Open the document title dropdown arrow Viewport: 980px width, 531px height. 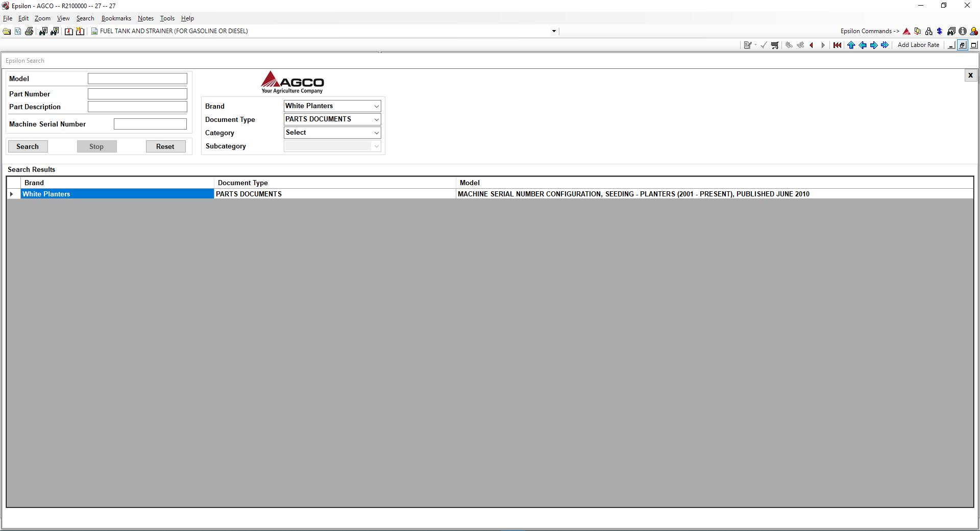click(554, 31)
